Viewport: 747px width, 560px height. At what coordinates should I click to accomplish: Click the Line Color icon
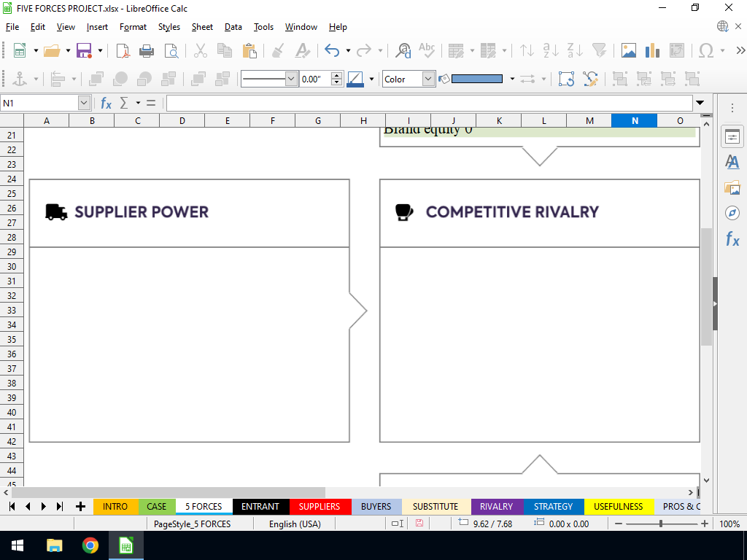(x=355, y=79)
